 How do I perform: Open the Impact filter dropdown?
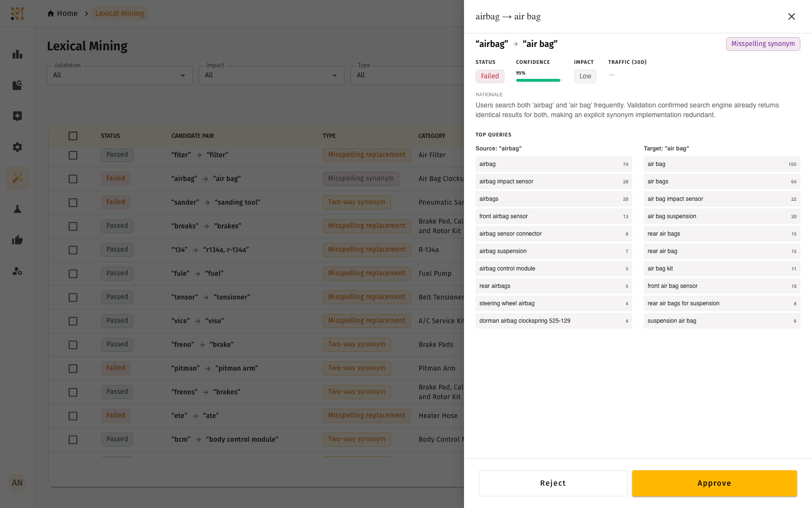click(272, 75)
